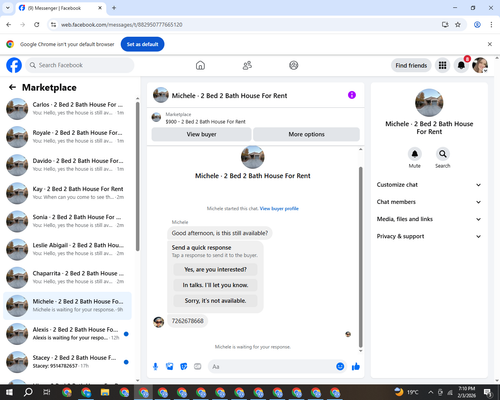Show hidden system tray icons chevron
This screenshot has width=500, height=400.
(x=430, y=392)
